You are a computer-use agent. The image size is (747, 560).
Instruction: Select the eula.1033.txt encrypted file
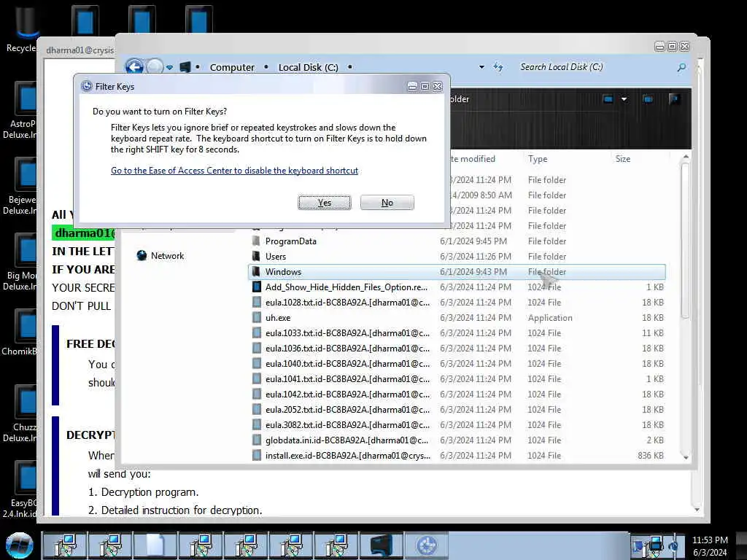tap(457, 332)
